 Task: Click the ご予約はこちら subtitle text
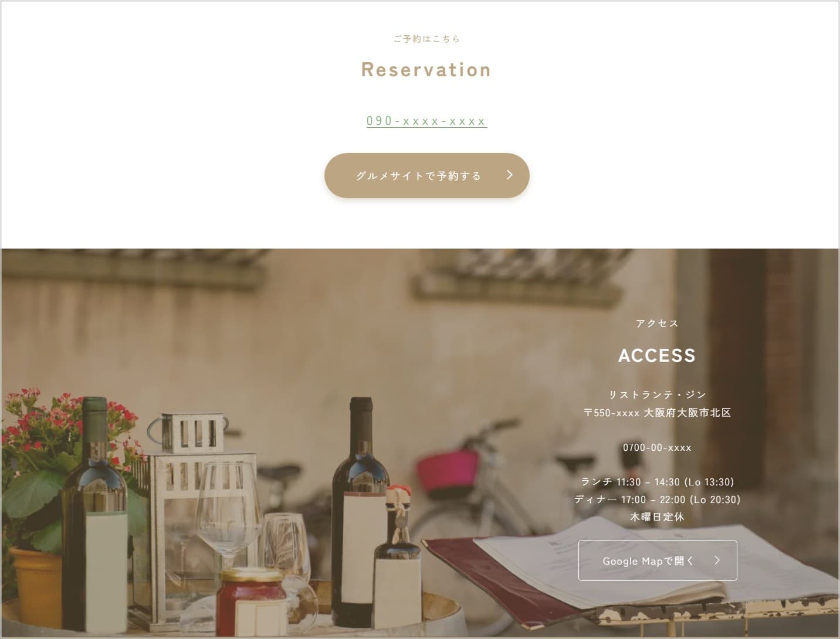tap(427, 39)
